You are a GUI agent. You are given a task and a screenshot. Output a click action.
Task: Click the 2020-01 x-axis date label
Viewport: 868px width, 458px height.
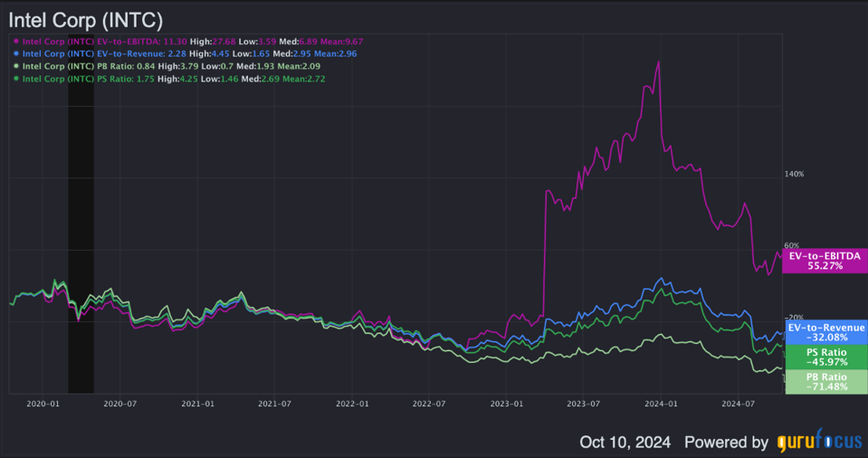coord(42,404)
